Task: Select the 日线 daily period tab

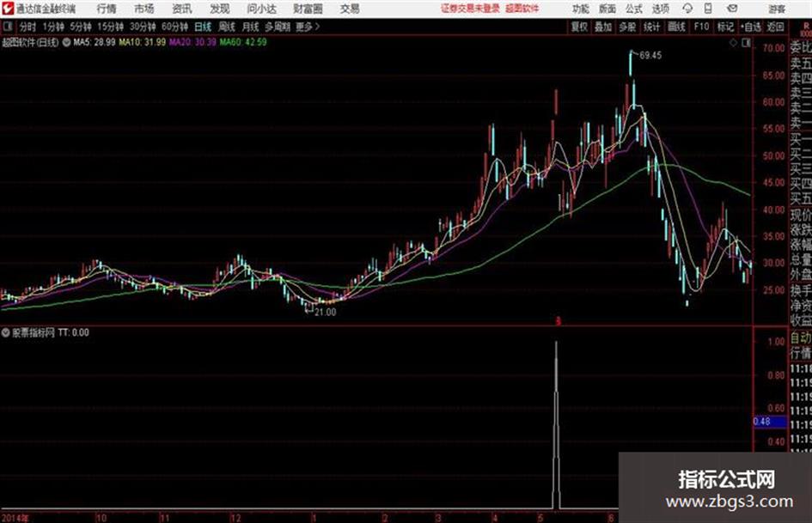Action: (203, 27)
